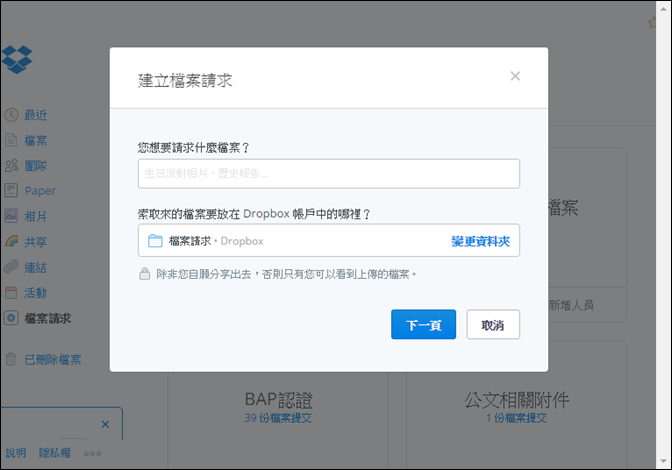672x470 pixels.
Task: Click 1 份檔案提交 link
Action: click(x=516, y=418)
